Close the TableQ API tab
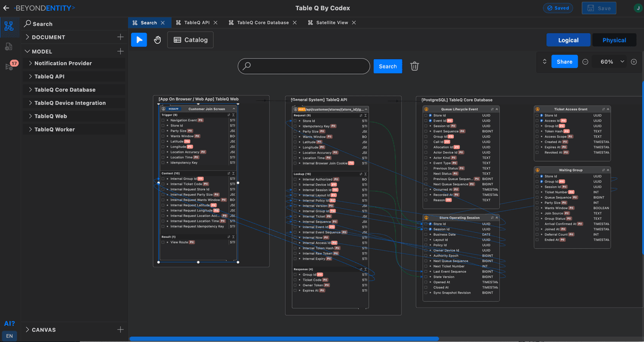 click(x=216, y=23)
